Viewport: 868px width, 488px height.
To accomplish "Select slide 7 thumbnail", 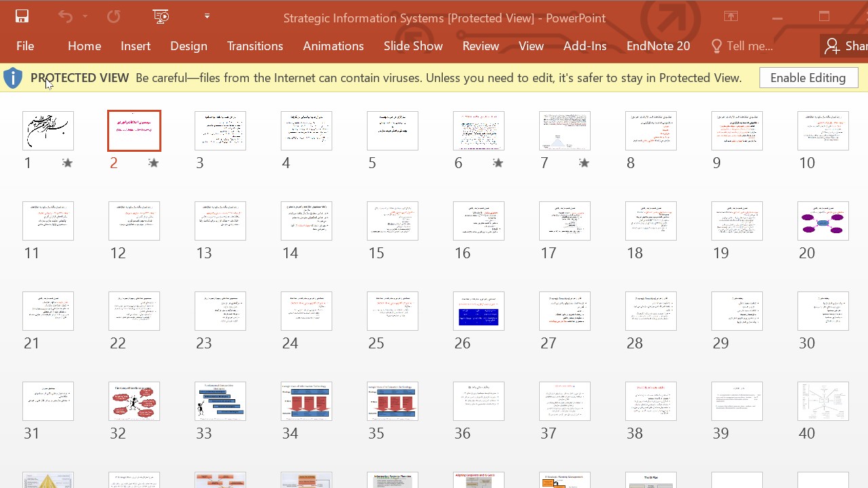I will (x=565, y=131).
